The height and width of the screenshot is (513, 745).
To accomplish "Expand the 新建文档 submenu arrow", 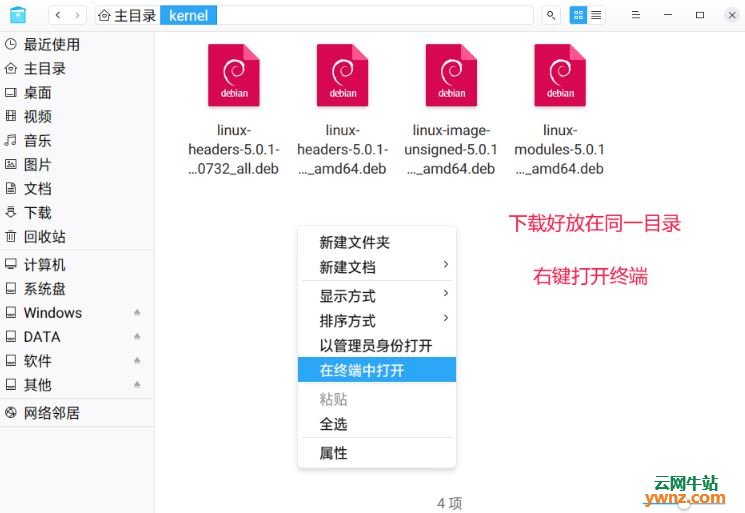I will 446,264.
